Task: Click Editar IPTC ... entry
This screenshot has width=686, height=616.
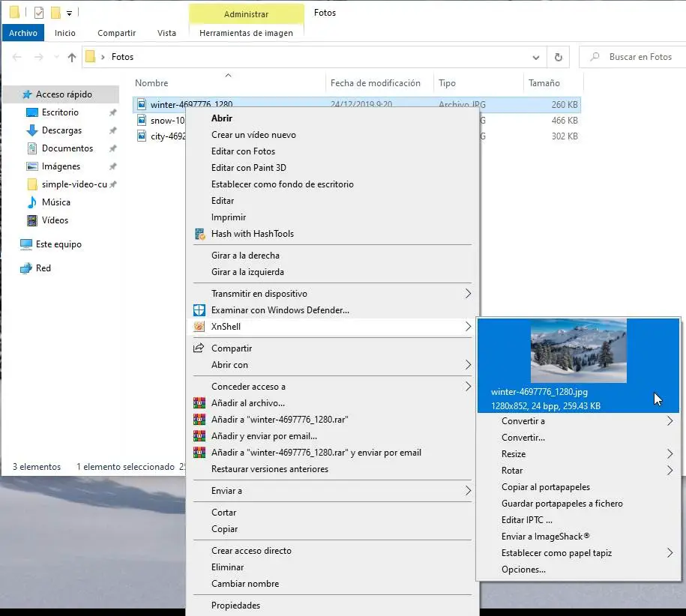Action: tap(527, 520)
